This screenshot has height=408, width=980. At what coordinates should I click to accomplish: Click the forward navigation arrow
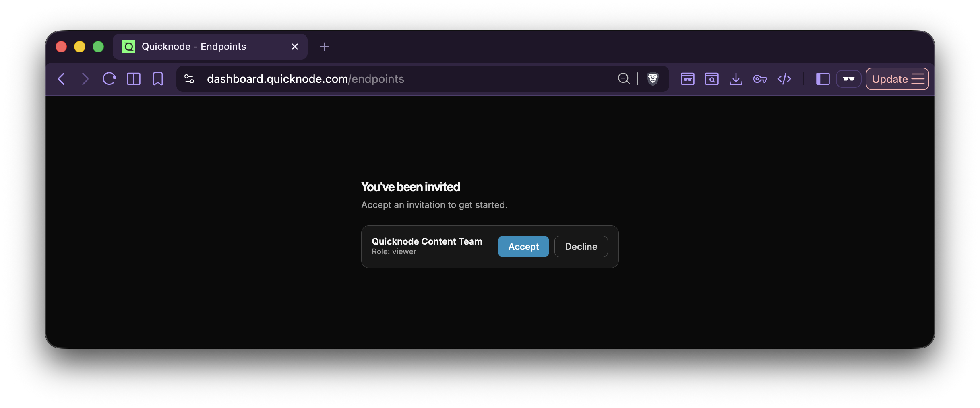[85, 79]
